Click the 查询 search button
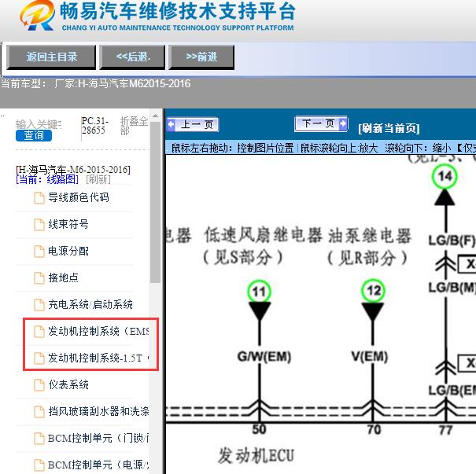Image resolution: width=476 pixels, height=474 pixels. tap(34, 135)
